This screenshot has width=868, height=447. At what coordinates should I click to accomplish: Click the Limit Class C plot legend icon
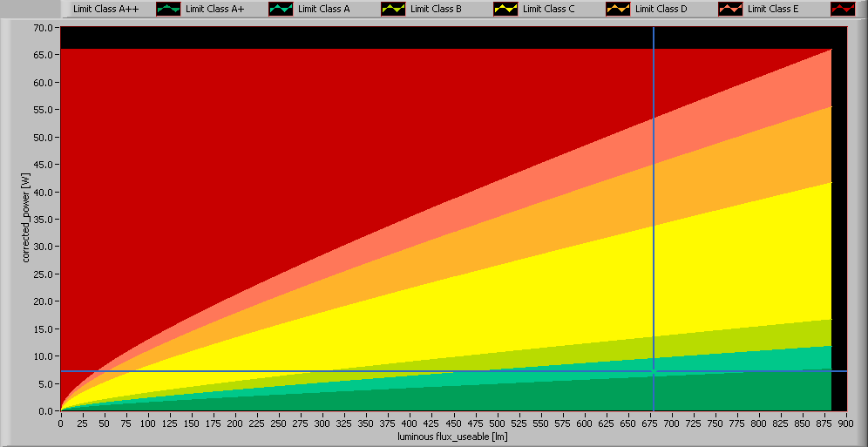(618, 10)
